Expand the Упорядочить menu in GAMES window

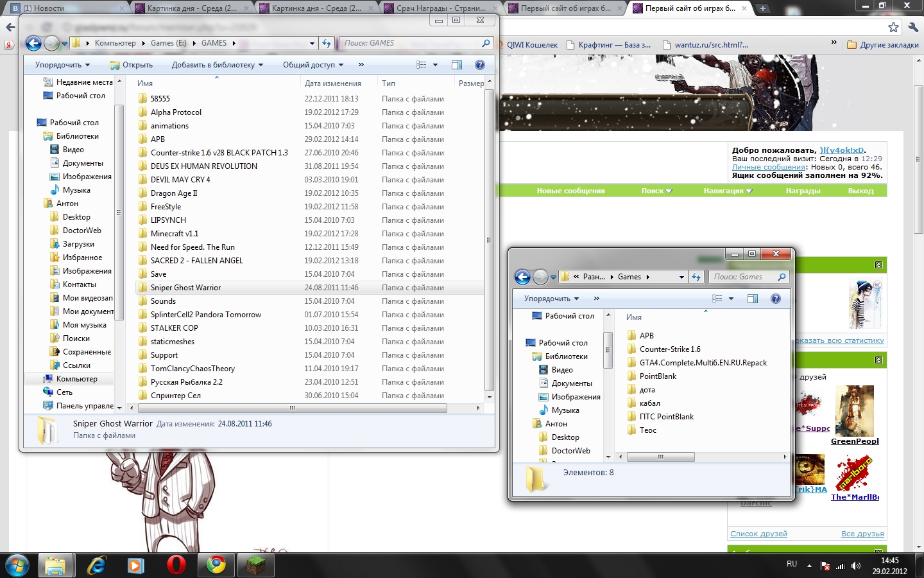[62, 65]
